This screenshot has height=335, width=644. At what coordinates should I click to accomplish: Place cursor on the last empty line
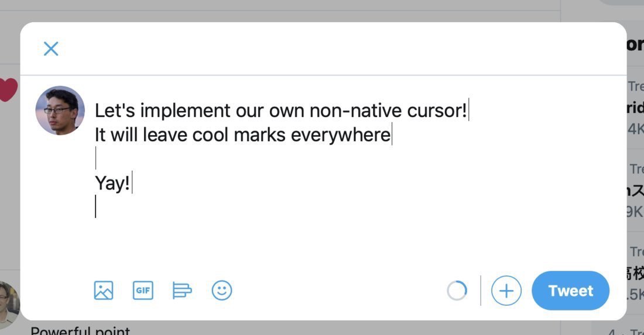pos(176,208)
